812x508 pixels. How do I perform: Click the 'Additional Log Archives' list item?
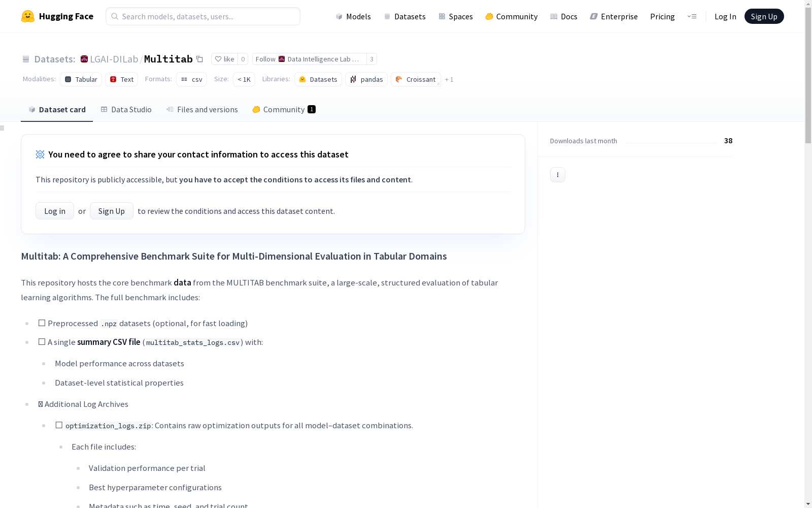tap(83, 404)
